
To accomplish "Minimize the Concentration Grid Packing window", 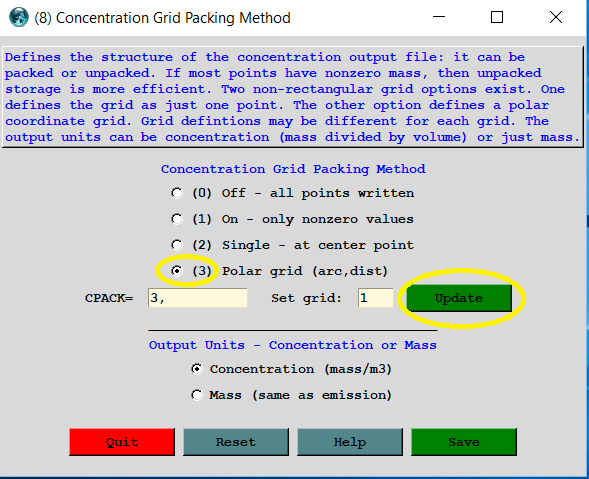I will [439, 17].
